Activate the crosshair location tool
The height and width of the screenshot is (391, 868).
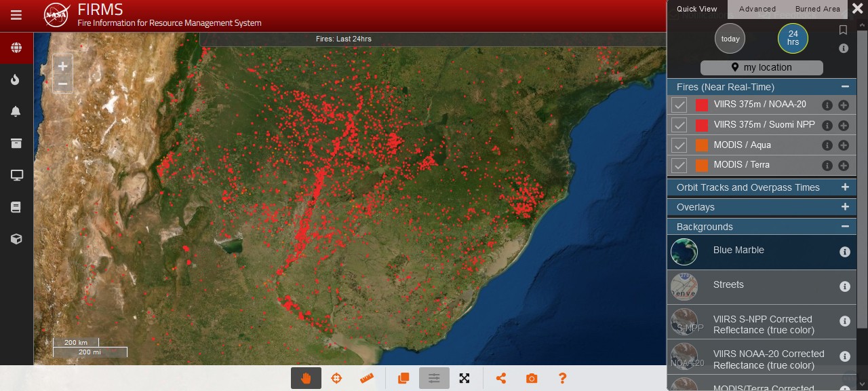[336, 378]
